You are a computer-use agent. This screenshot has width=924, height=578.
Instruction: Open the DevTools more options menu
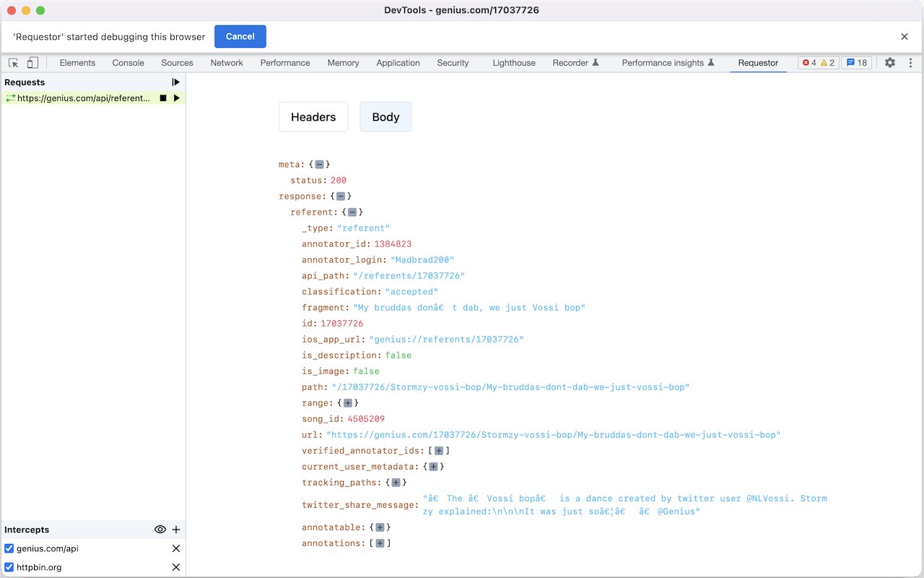point(910,63)
